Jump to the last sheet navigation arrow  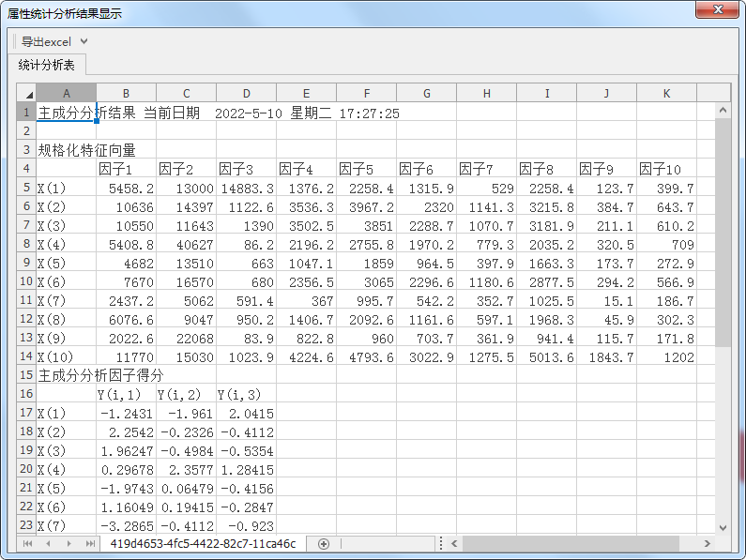(90, 544)
